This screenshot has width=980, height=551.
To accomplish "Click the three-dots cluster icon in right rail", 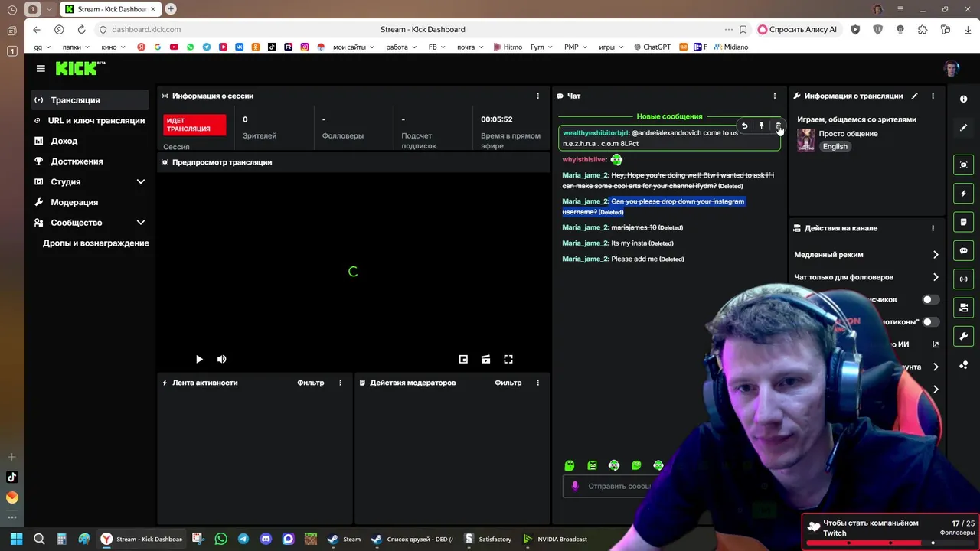I will (964, 365).
